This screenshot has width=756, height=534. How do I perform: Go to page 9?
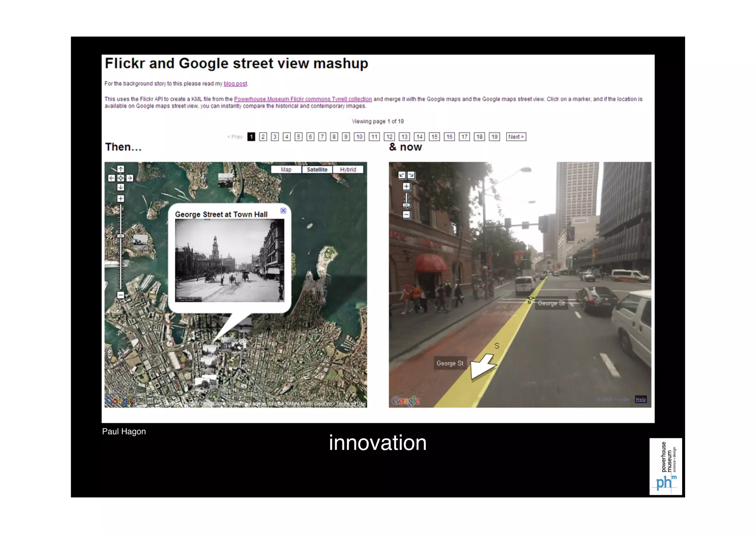(x=346, y=137)
